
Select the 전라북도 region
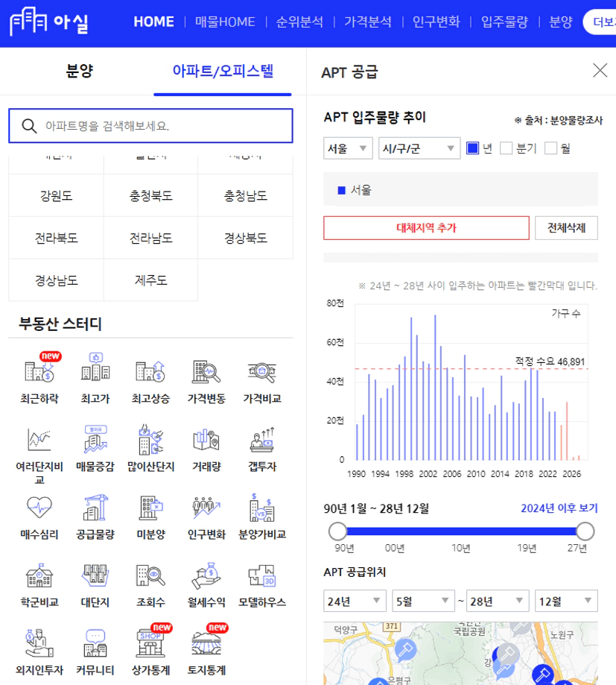click(57, 238)
